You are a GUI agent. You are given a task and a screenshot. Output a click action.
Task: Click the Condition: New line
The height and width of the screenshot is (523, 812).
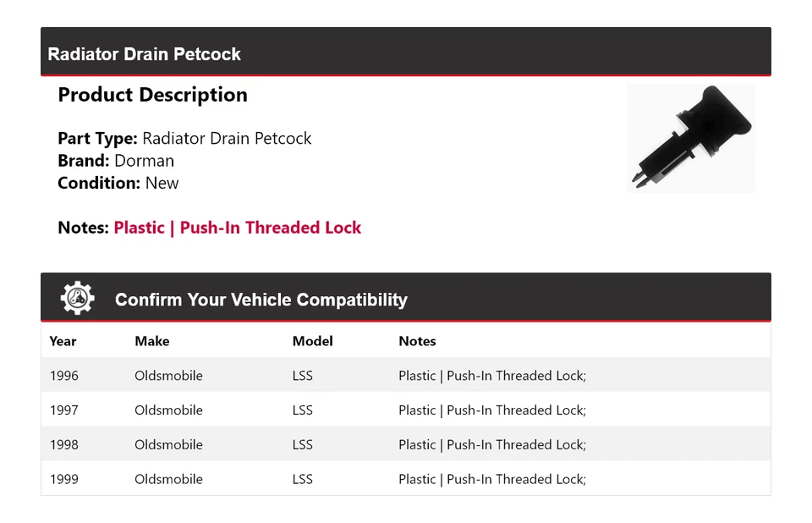118,183
